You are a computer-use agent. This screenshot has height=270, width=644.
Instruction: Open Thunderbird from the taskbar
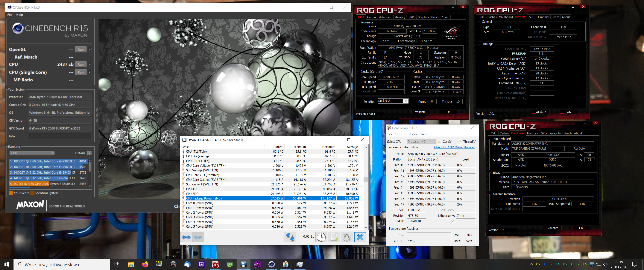pos(187,265)
